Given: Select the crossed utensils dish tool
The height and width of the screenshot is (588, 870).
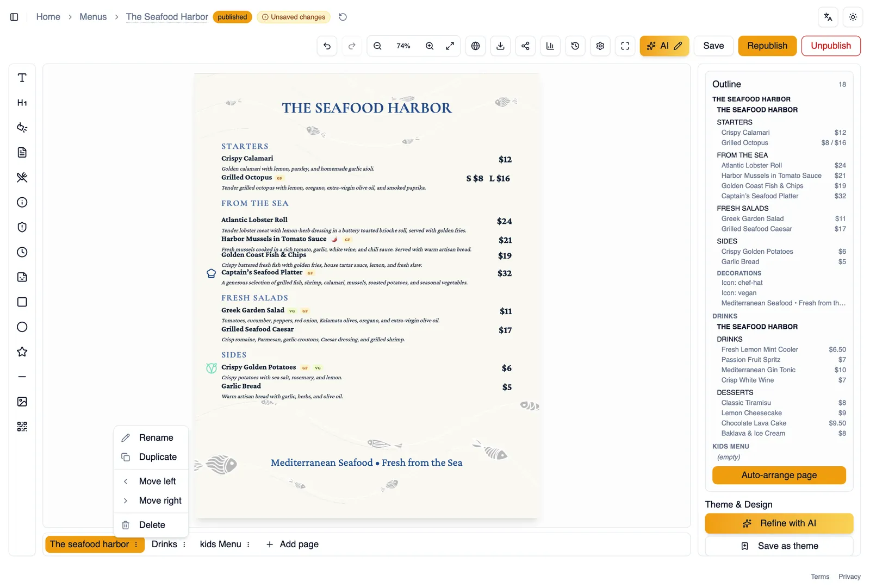Looking at the screenshot, I should pyautogui.click(x=22, y=177).
